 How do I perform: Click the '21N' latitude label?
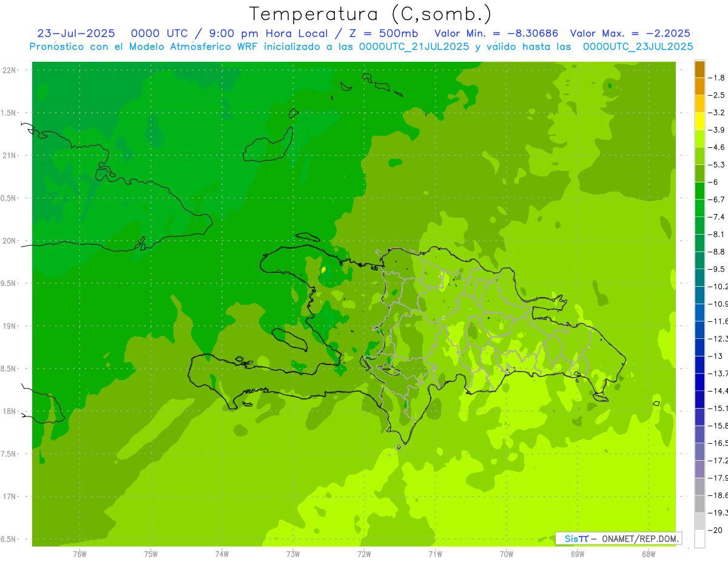(9, 156)
